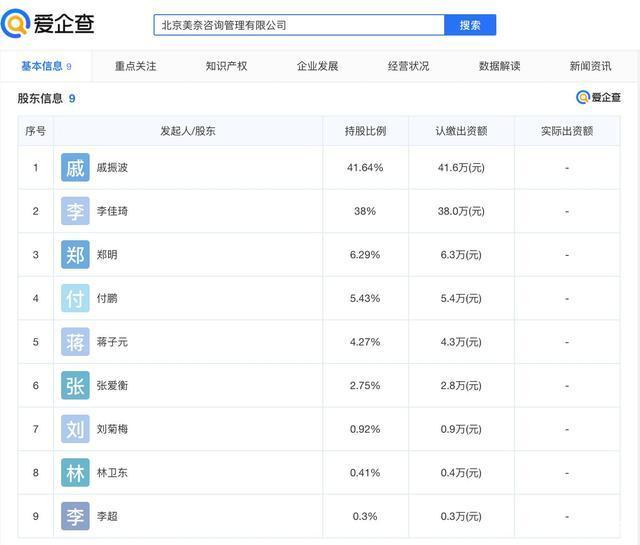Click the 爱企查 logo in header
The image size is (640, 545).
tap(48, 24)
